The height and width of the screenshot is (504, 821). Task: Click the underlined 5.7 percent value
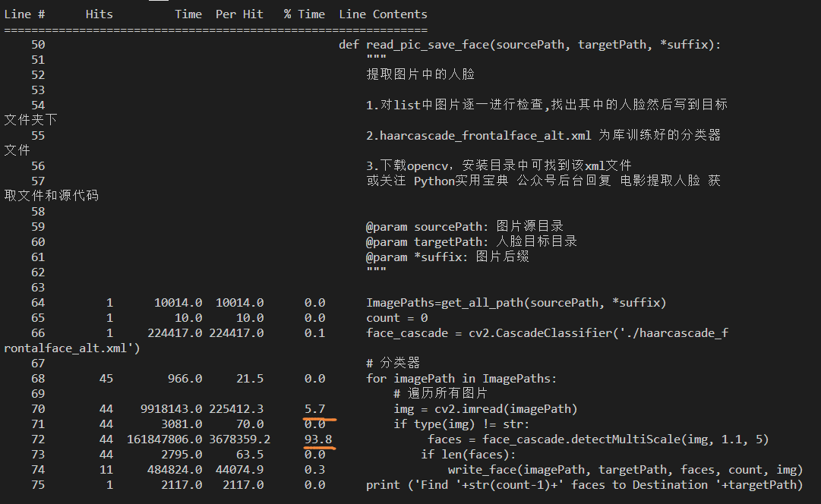[314, 409]
